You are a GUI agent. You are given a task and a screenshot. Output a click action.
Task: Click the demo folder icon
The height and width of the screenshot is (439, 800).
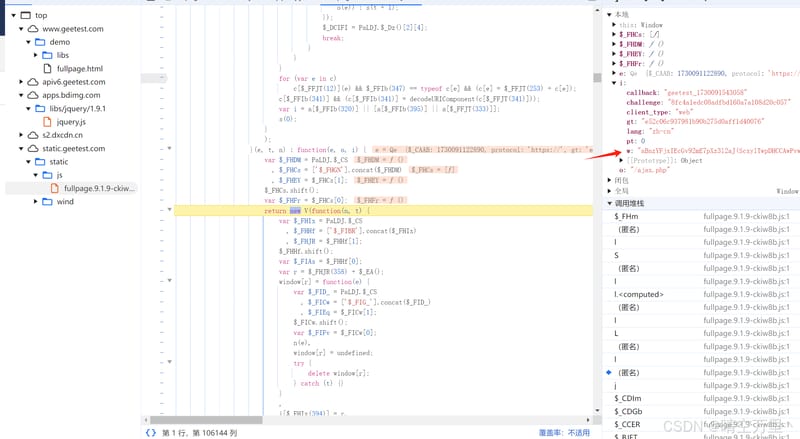[x=40, y=42]
